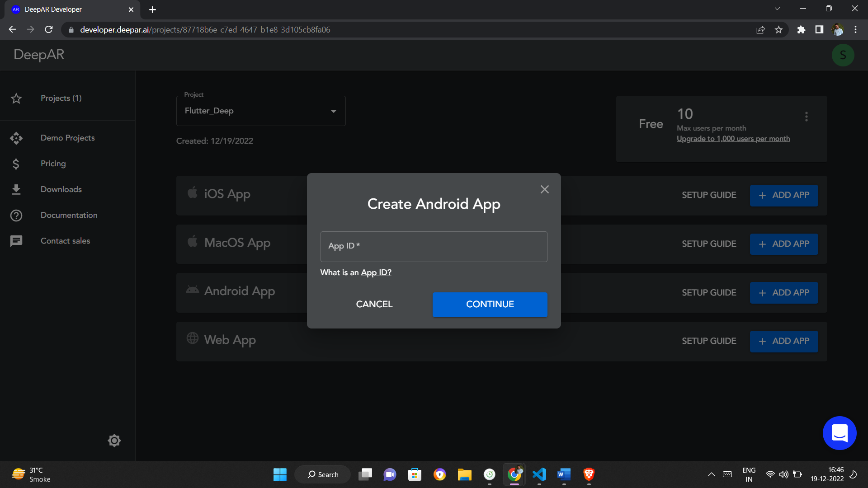Close the Create Android App dialog
This screenshot has height=488, width=868.
pyautogui.click(x=544, y=189)
